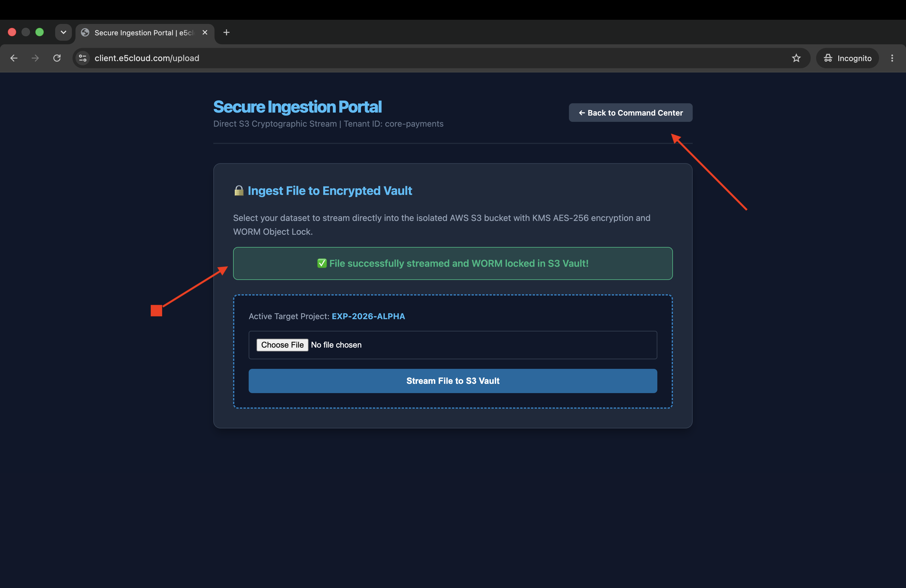Click the green checkmark in success banner

click(x=322, y=263)
